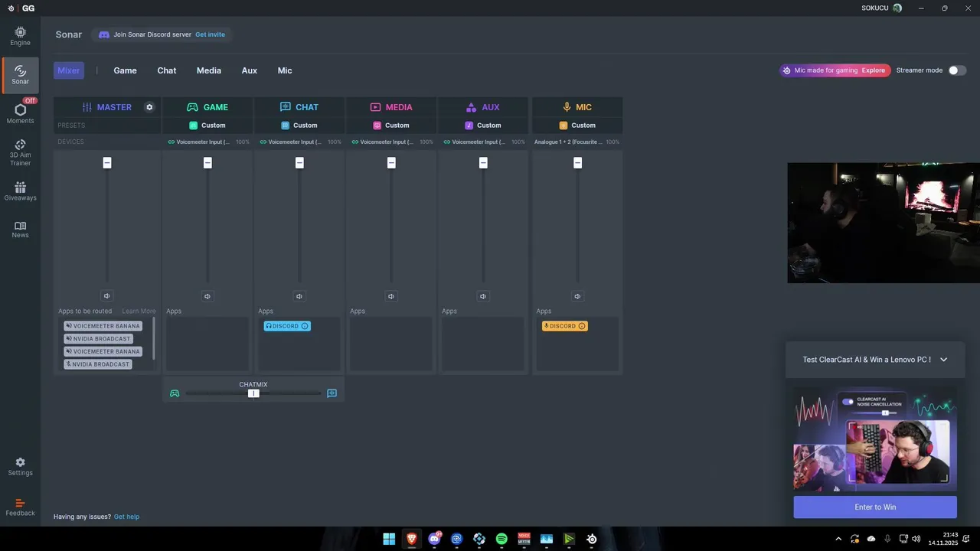Open the Engine sidebar section

coord(20,36)
